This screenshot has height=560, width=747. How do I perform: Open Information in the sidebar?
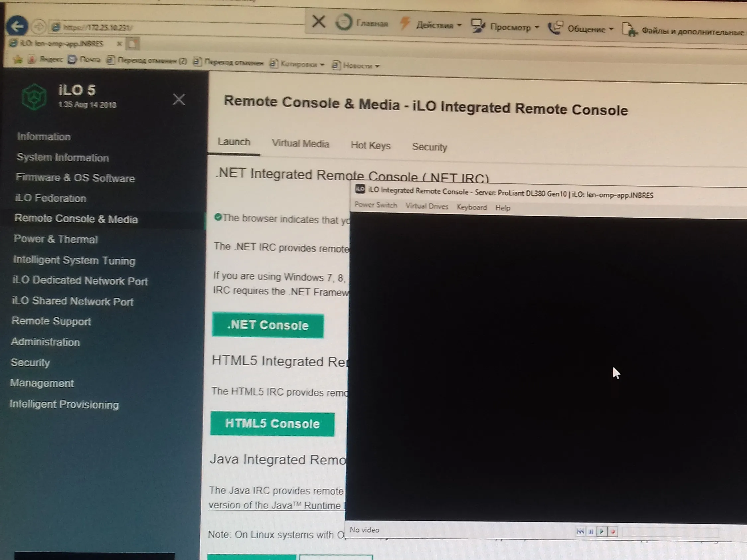pos(44,136)
